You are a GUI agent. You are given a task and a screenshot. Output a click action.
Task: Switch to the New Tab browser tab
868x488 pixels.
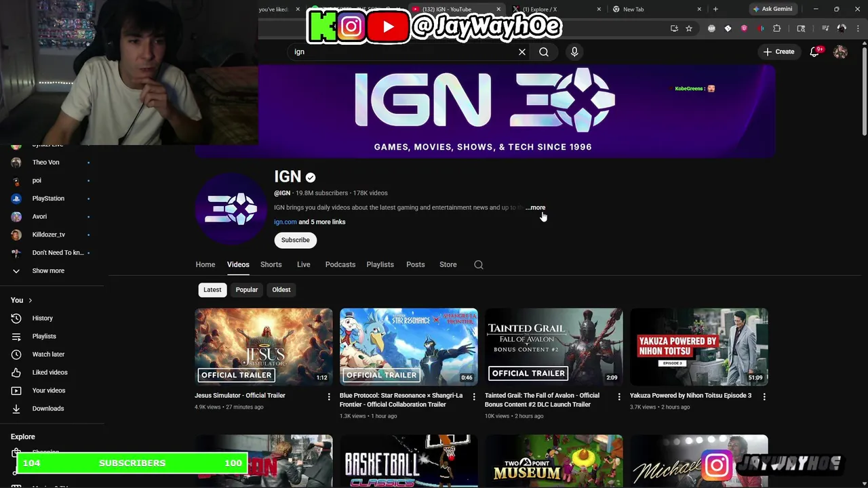(656, 9)
